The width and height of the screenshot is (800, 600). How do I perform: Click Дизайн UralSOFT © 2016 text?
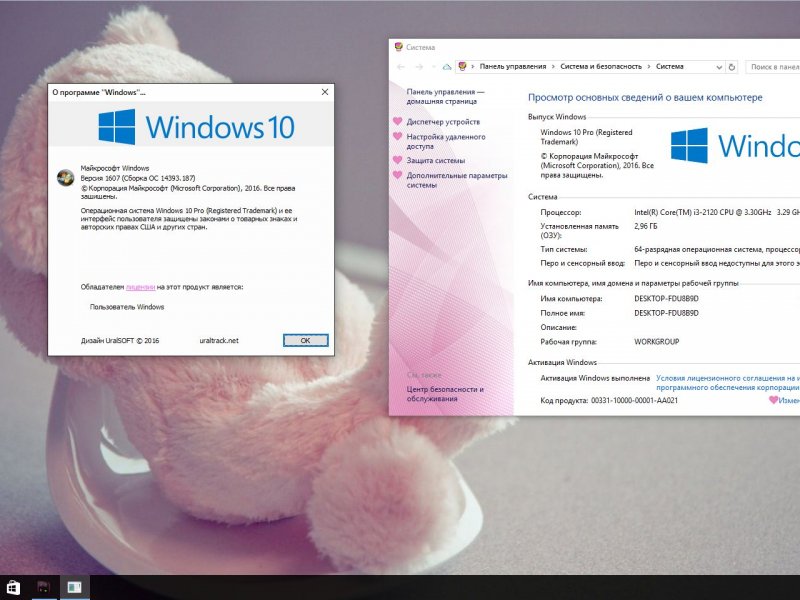coord(120,340)
